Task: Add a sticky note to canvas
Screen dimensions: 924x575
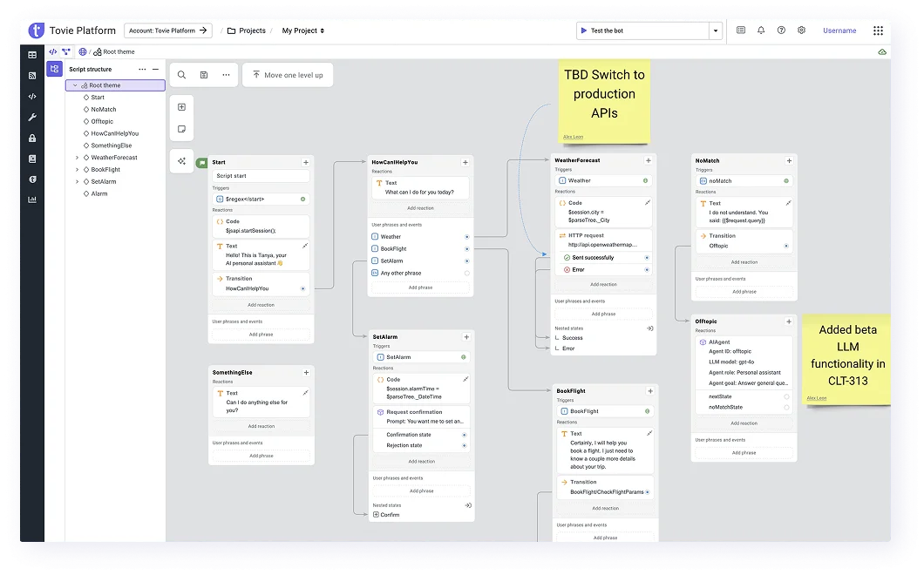Action: pos(181,129)
